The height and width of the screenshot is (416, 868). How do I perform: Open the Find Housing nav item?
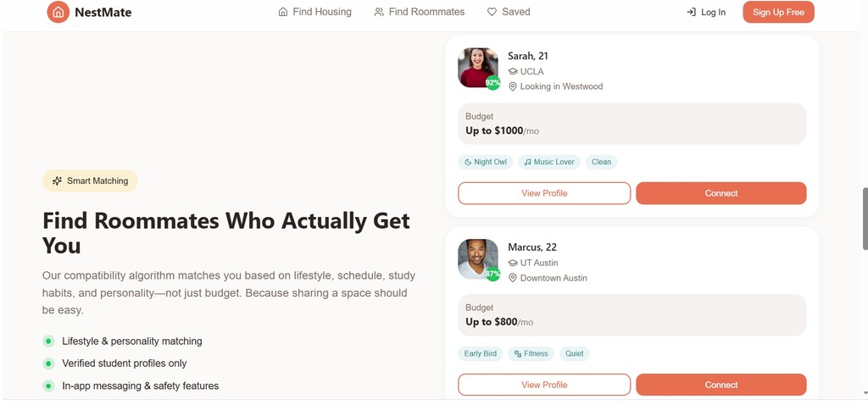(314, 12)
